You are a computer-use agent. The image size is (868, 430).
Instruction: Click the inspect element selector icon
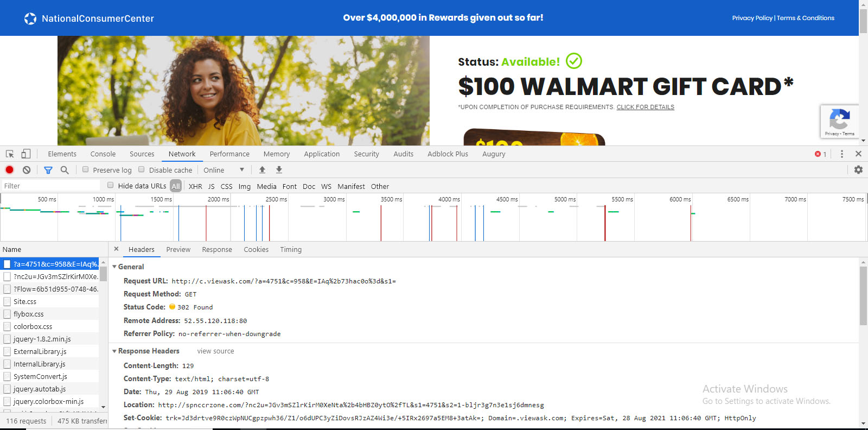(10, 154)
